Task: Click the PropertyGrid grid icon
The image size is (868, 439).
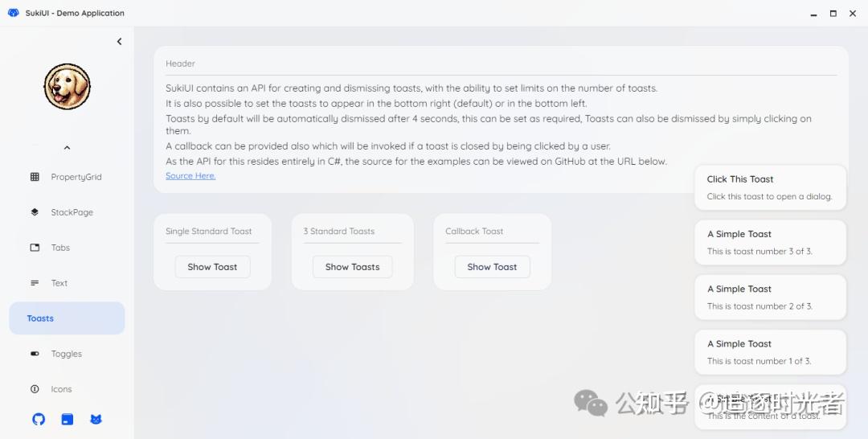Action: (35, 177)
